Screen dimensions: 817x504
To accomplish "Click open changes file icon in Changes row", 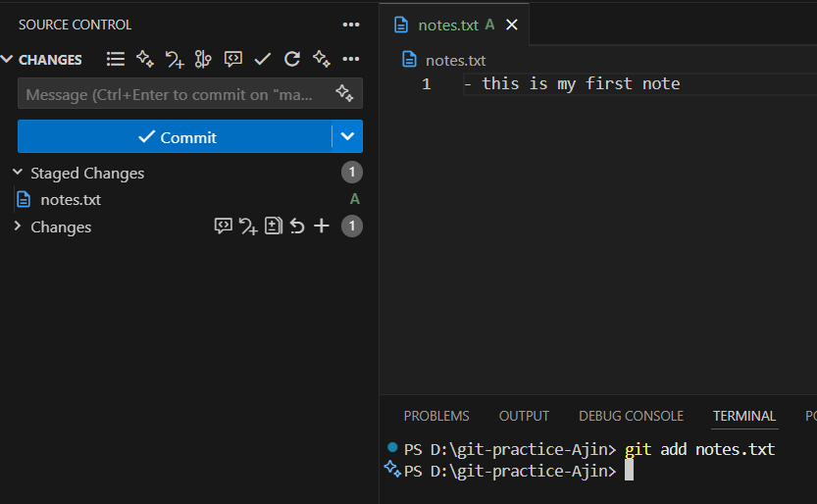I will point(274,227).
